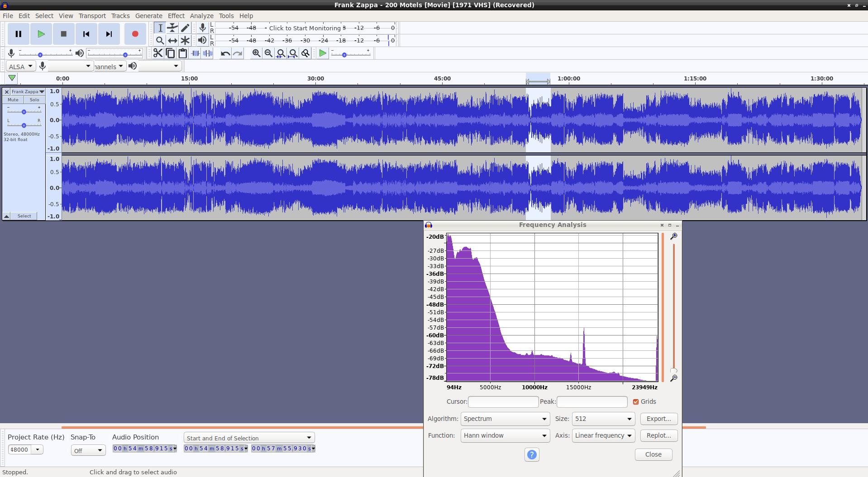868x477 pixels.
Task: Start playback with the Play button
Action: point(41,34)
